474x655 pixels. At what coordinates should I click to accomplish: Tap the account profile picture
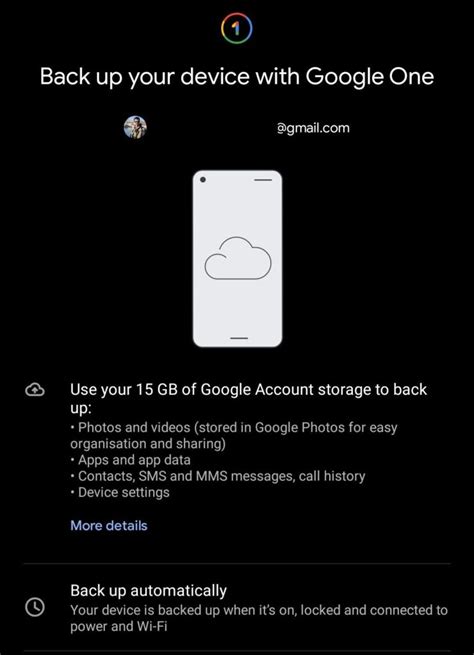[x=135, y=127]
